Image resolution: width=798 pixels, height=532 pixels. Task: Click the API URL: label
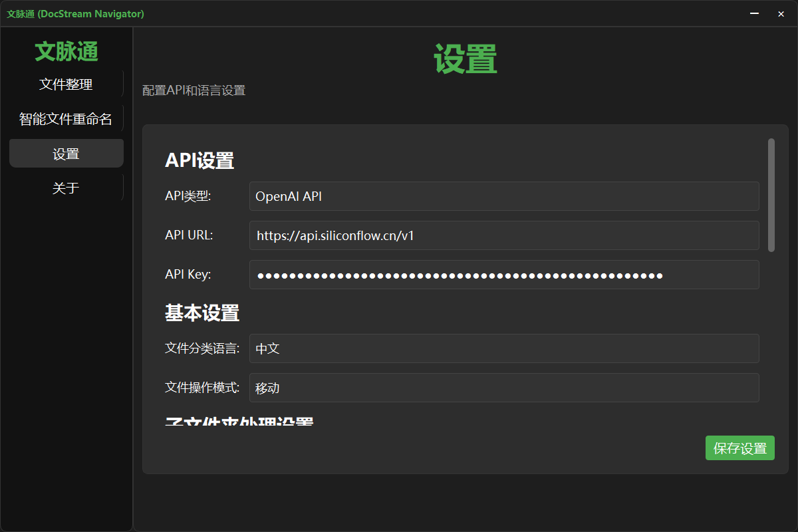(189, 235)
